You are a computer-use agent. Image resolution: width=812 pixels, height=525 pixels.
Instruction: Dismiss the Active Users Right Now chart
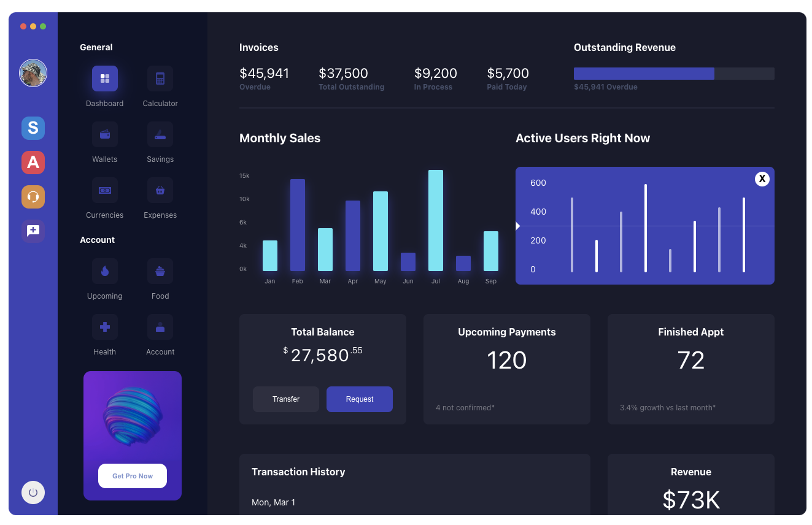[762, 178]
